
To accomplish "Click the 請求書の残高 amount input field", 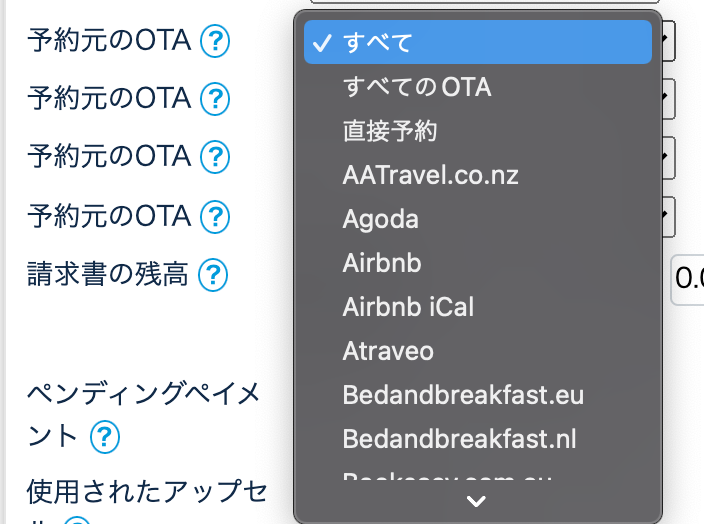I will 688,280.
